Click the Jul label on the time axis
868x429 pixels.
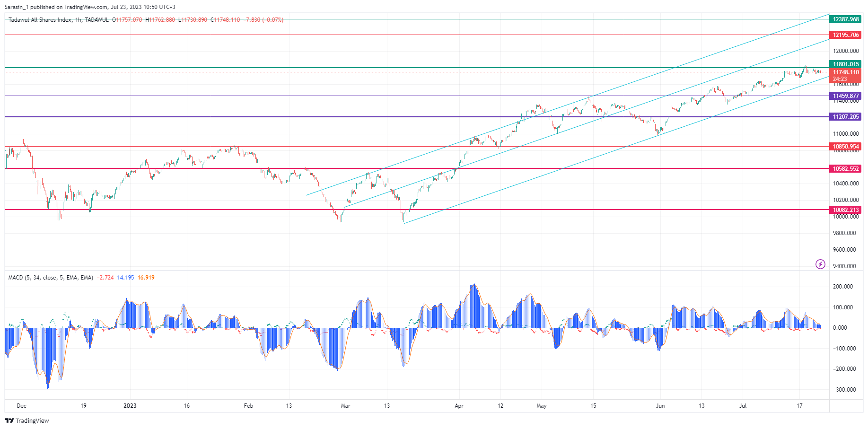[x=743, y=406]
